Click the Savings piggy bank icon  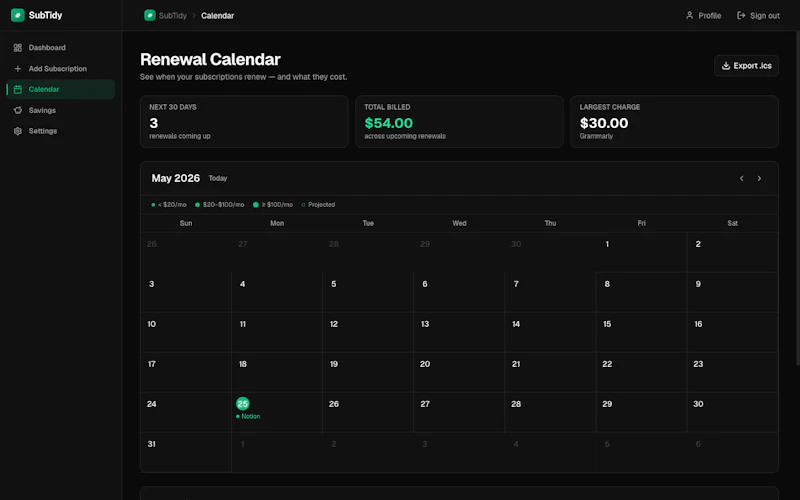pos(18,110)
